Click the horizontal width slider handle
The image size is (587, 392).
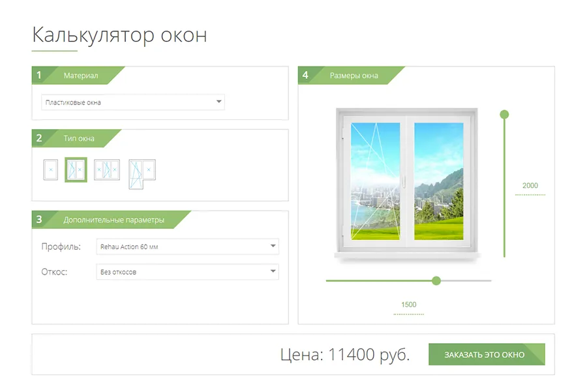click(436, 280)
